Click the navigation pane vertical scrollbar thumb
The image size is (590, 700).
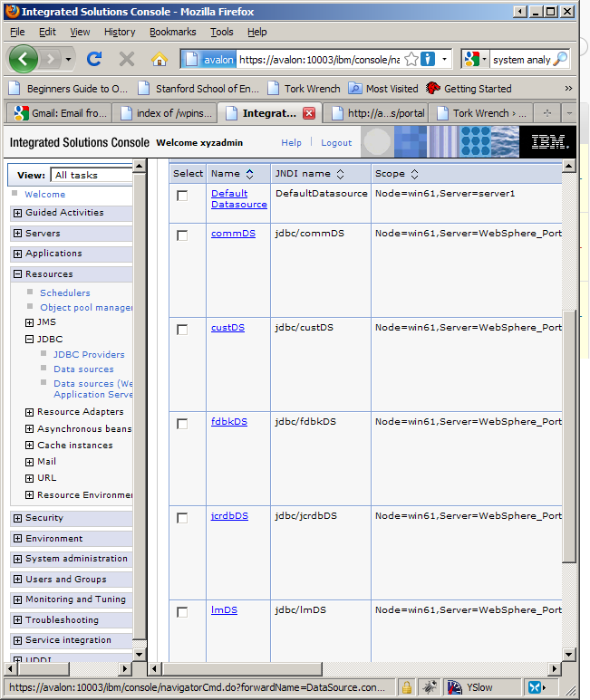[140, 408]
